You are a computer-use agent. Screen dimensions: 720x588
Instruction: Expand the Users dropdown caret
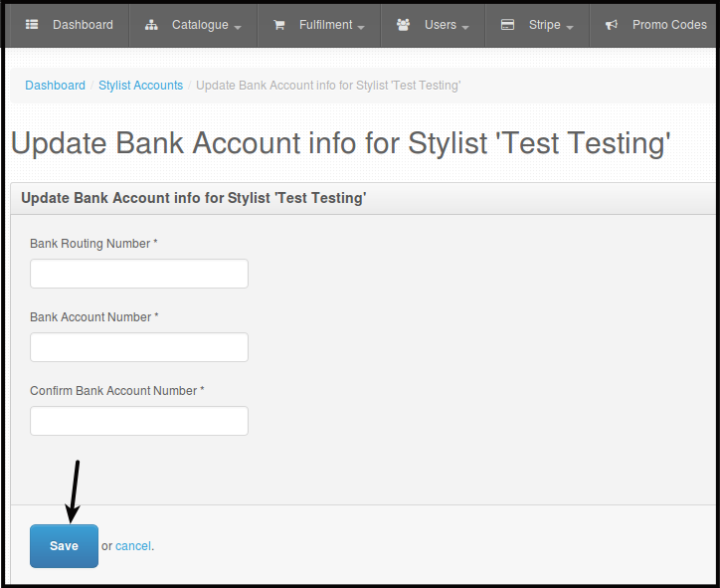coord(465,28)
